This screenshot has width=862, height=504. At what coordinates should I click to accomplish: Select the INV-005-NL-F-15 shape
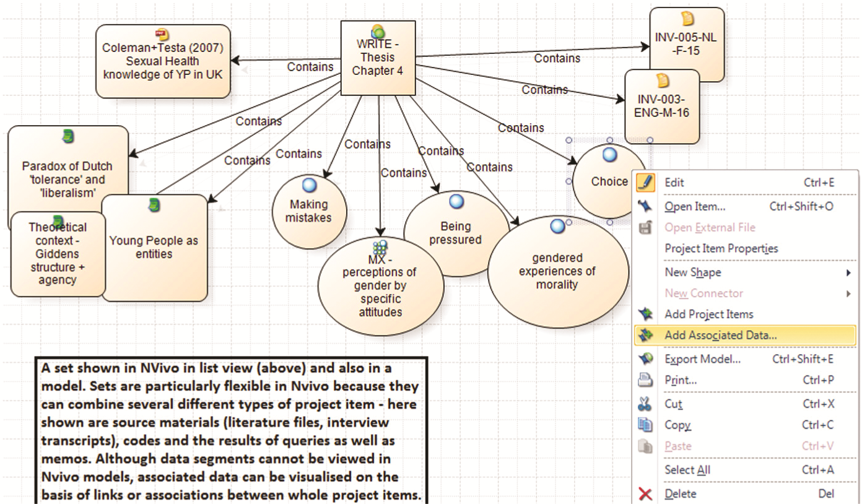coord(686,45)
